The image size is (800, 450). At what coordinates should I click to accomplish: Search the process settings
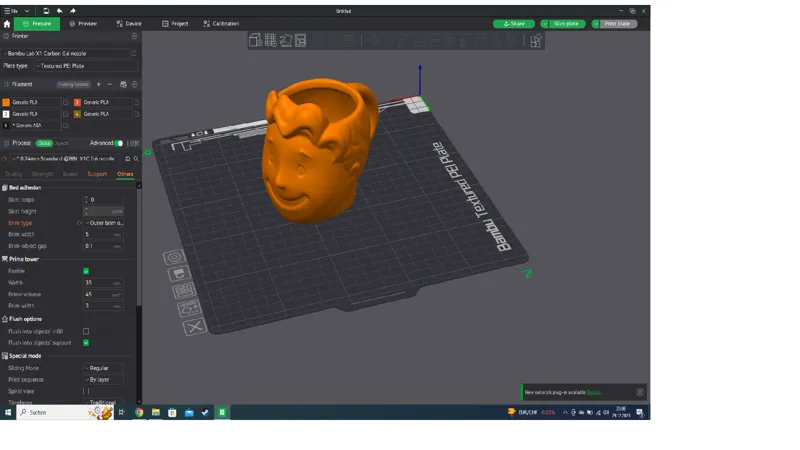(136, 159)
